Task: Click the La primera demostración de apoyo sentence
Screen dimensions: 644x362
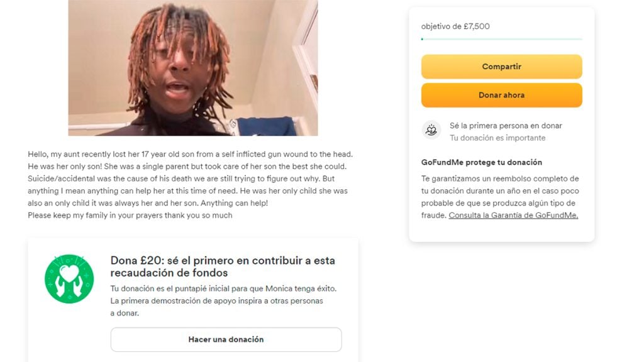Action: 216,307
